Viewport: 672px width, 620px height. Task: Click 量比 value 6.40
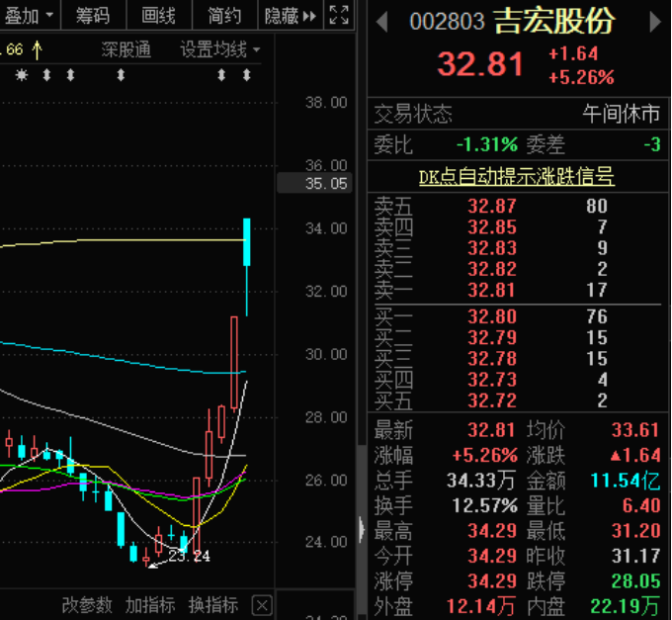[x=641, y=505]
